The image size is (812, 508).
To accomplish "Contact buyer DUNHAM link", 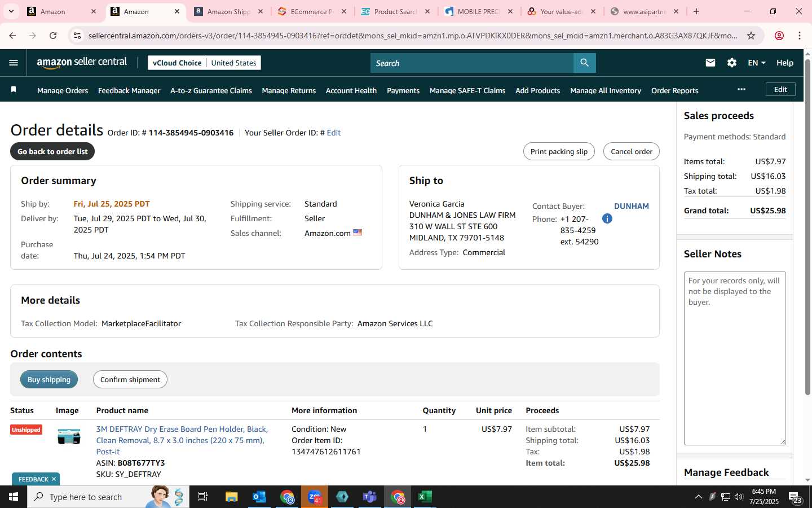I will (x=631, y=206).
